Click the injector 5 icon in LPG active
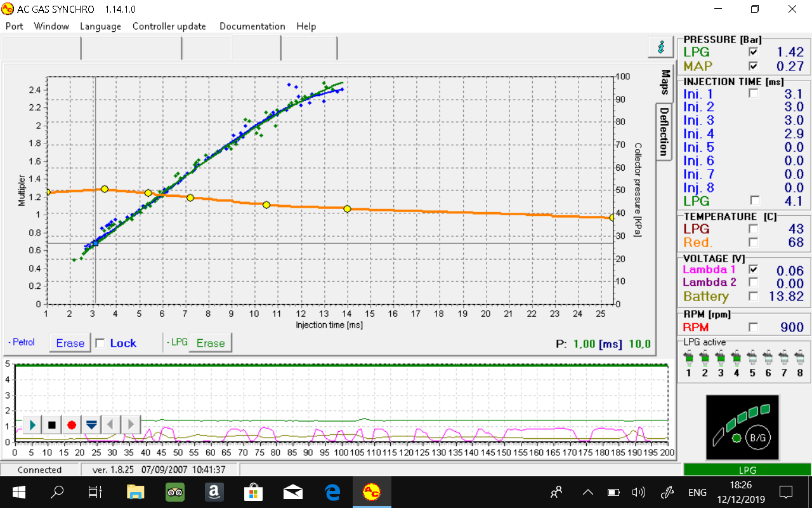The image size is (812, 508). [x=752, y=360]
